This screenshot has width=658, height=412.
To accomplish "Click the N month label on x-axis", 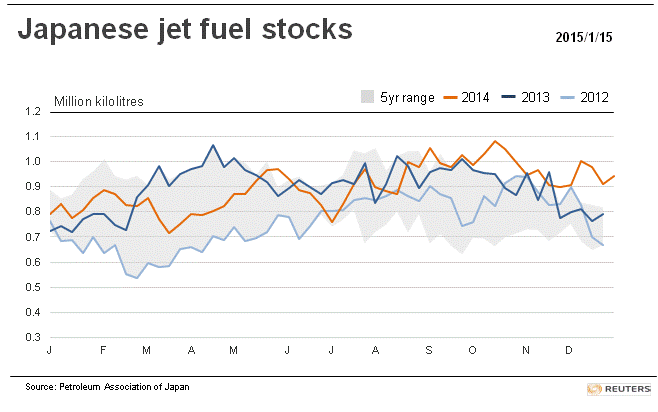I will [x=528, y=351].
